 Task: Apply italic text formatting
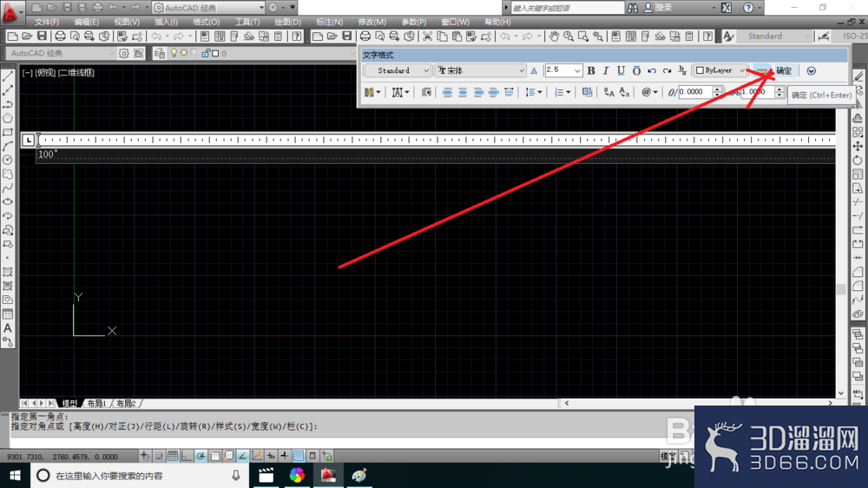[x=606, y=70]
